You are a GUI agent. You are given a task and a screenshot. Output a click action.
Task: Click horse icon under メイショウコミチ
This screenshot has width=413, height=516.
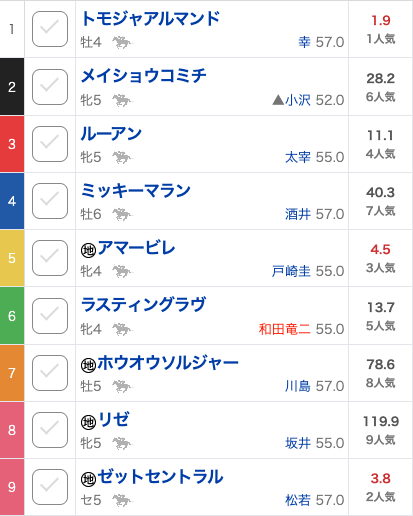pyautogui.click(x=122, y=100)
